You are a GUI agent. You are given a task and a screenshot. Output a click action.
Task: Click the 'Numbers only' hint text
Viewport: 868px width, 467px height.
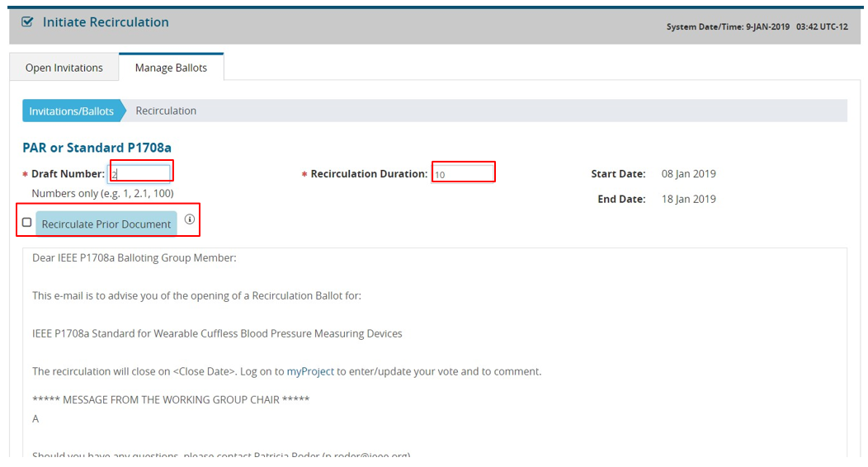(x=102, y=193)
